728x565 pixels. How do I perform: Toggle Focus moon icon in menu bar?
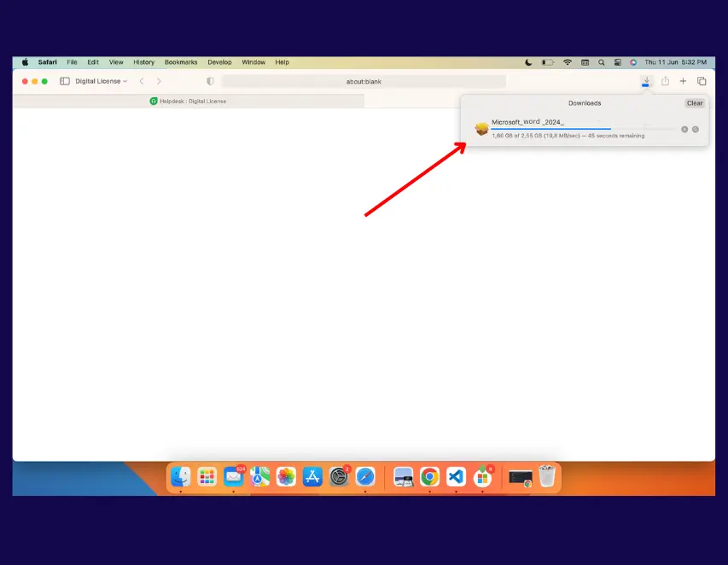pyautogui.click(x=528, y=62)
